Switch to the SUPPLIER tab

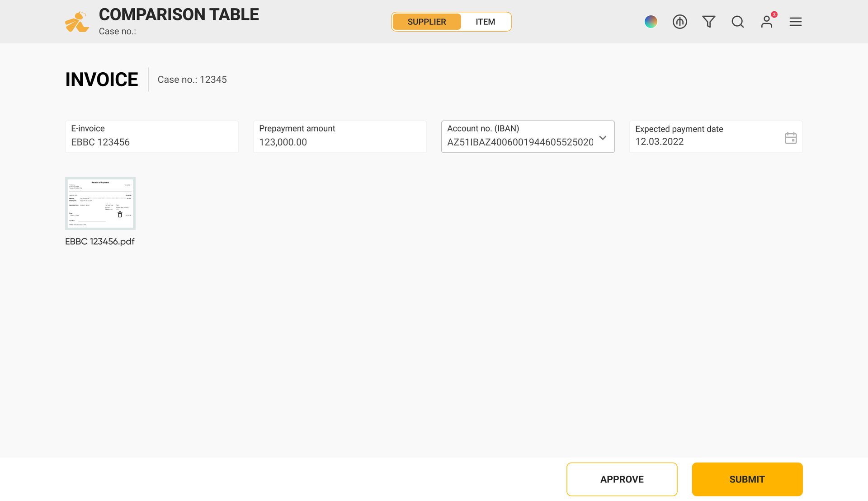coord(426,22)
